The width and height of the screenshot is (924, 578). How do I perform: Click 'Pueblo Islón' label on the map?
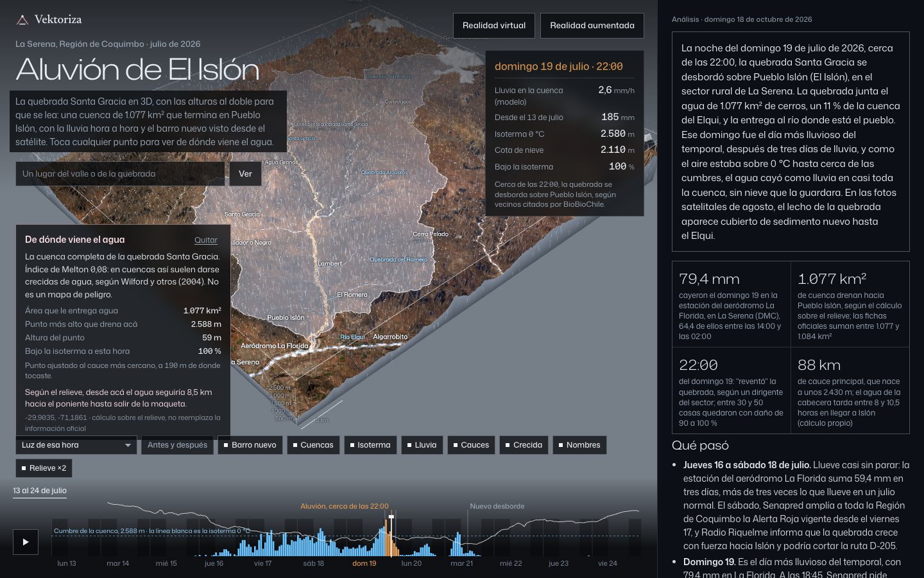(x=286, y=318)
